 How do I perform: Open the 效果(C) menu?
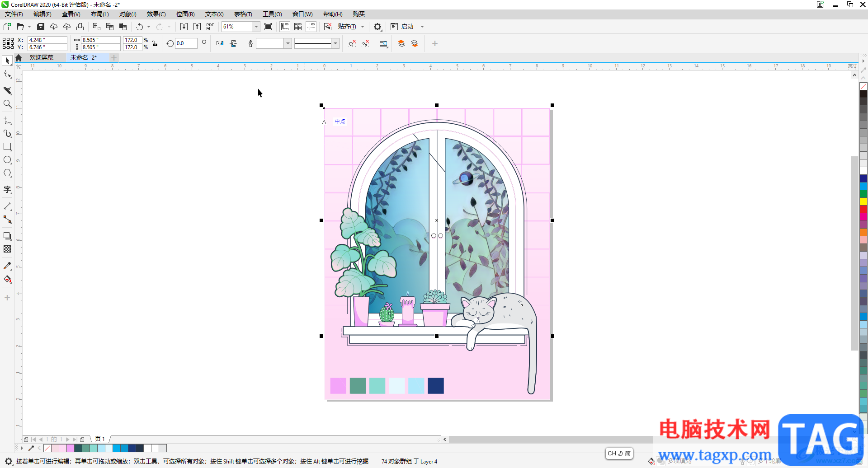(156, 14)
